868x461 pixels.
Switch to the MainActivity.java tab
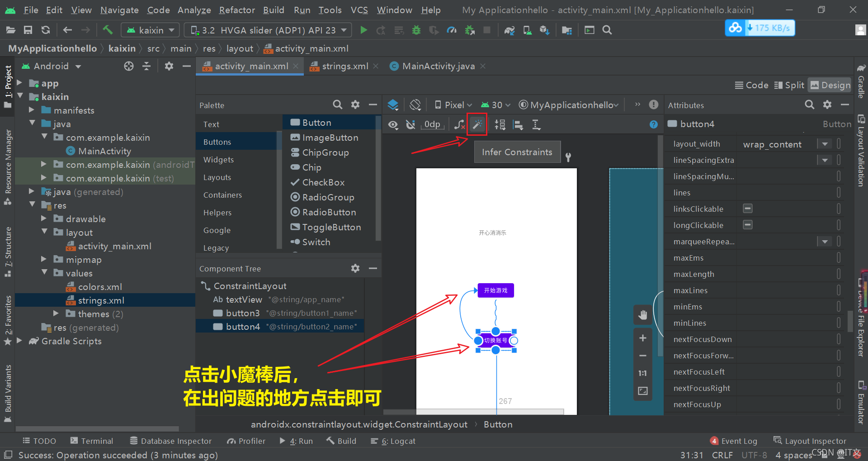coord(438,66)
